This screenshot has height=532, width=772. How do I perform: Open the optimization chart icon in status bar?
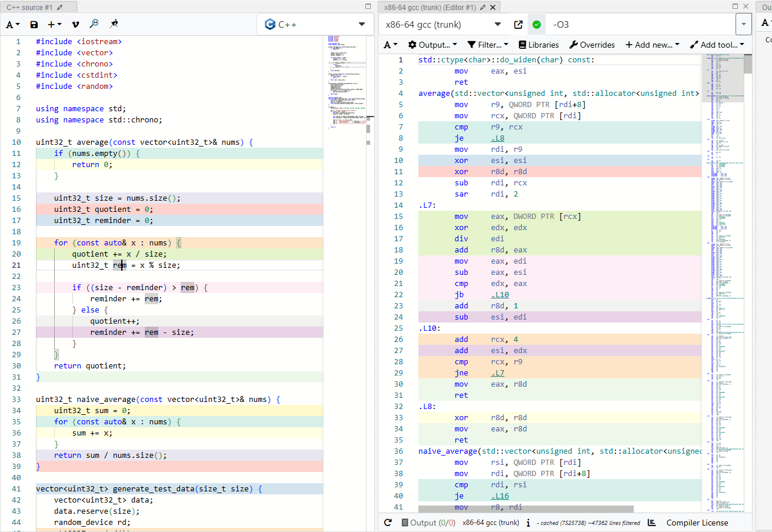pyautogui.click(x=652, y=523)
